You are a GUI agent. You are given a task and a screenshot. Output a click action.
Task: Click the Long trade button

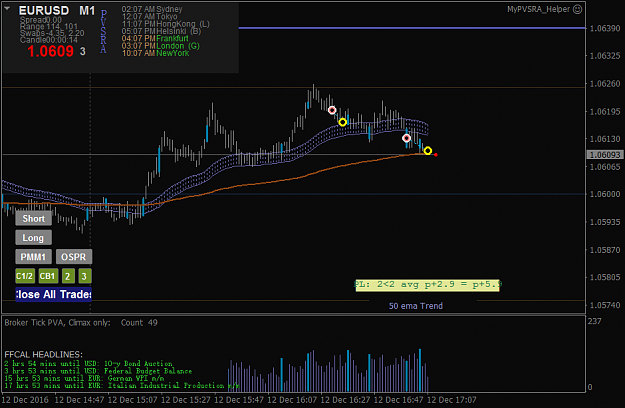(33, 237)
